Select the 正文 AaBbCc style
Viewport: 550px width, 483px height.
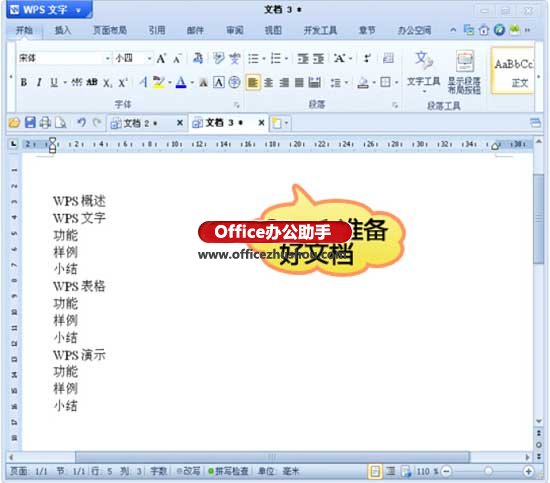pos(514,72)
